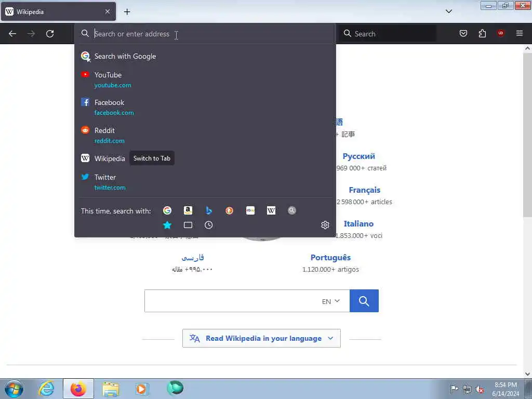
Task: Search in History clock icon
Action: coord(209,225)
